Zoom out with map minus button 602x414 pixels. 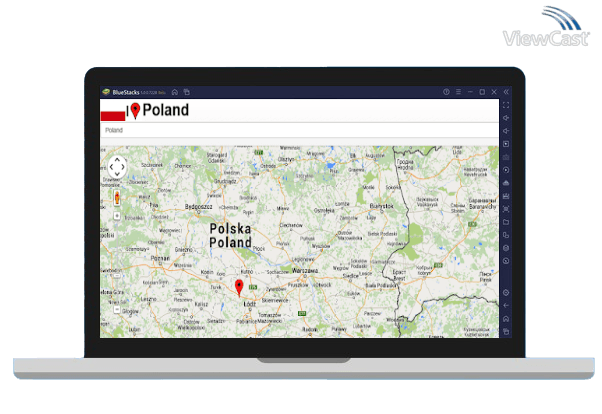[x=117, y=310]
